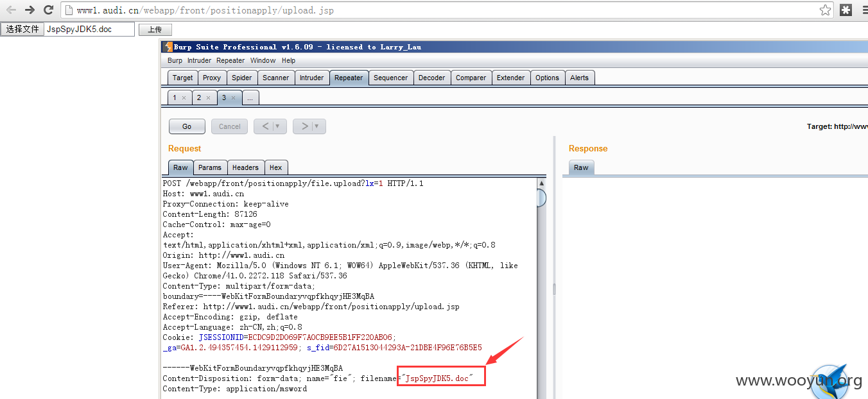Click the Cancel button
Image resolution: width=868 pixels, height=399 pixels.
pyautogui.click(x=229, y=126)
